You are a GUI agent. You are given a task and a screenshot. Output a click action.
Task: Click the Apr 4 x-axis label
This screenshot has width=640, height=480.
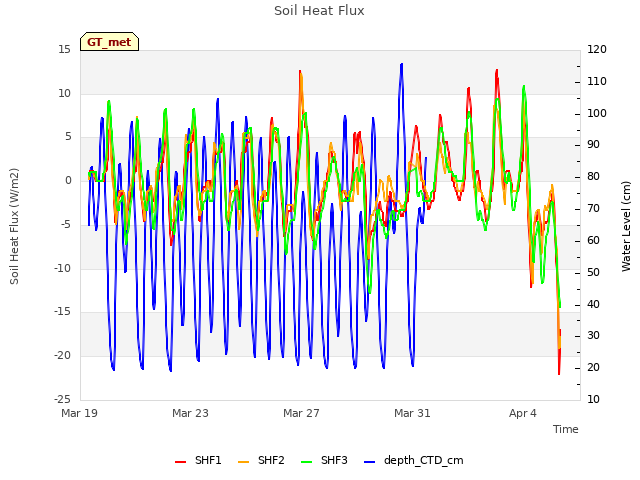(523, 413)
